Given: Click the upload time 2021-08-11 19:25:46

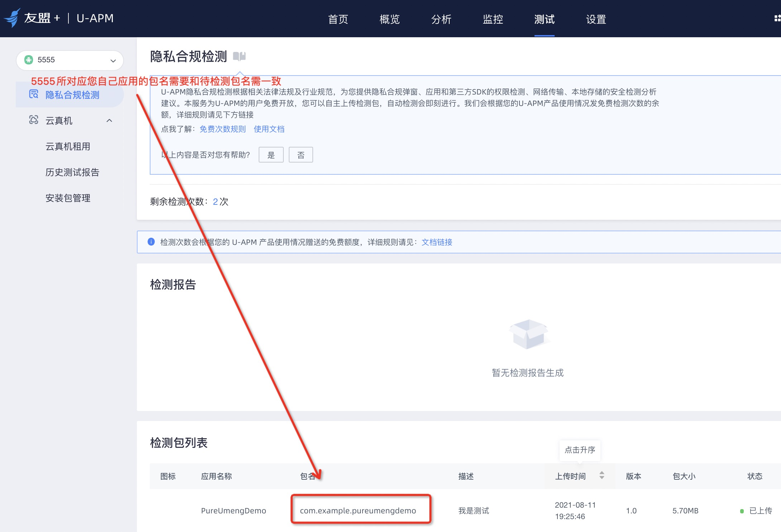Looking at the screenshot, I should coord(575,511).
